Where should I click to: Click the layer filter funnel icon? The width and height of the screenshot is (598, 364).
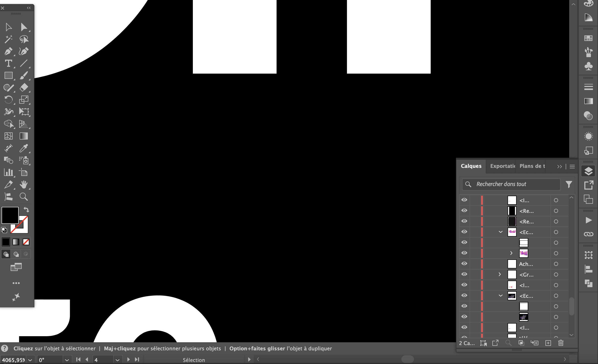[569, 184]
